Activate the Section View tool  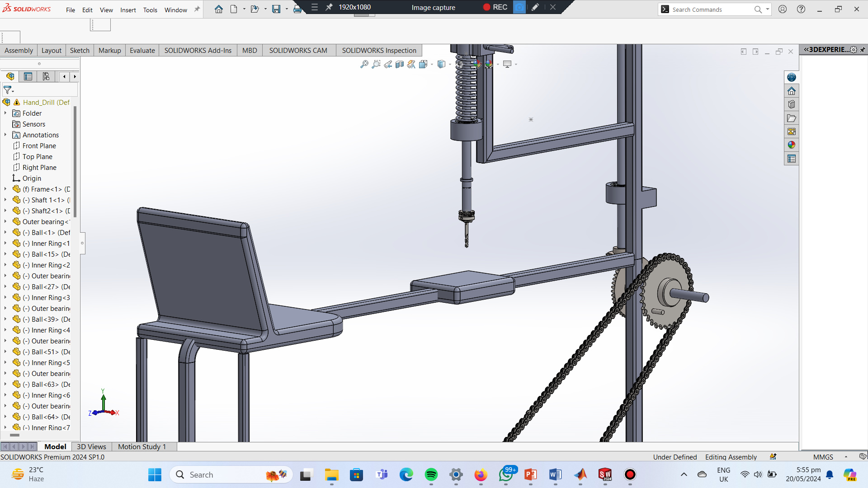400,65
